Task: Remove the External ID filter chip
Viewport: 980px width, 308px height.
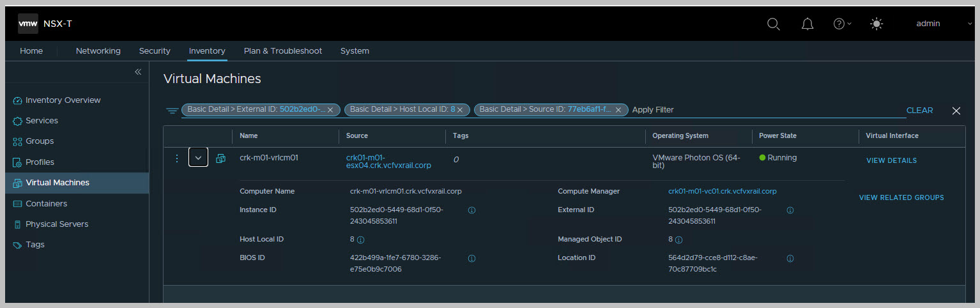Action: [330, 110]
